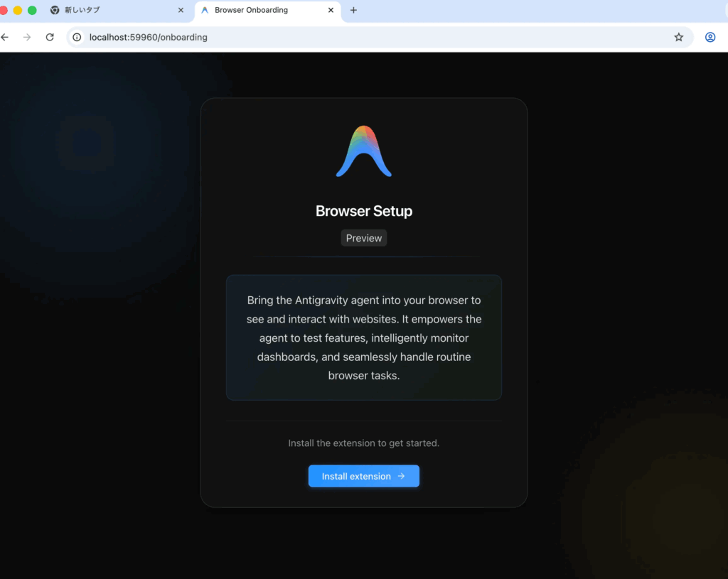728x579 pixels.
Task: Maximize the window with the green button
Action: point(32,10)
